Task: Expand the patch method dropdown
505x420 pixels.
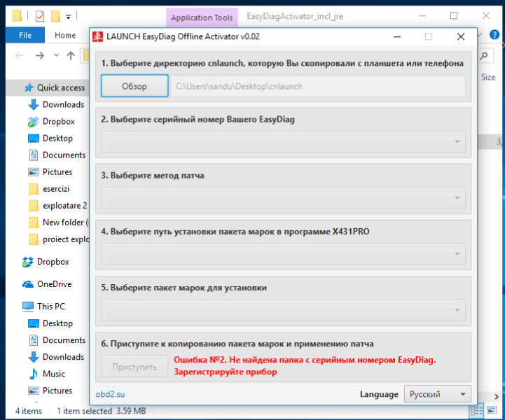Action: 283,198
